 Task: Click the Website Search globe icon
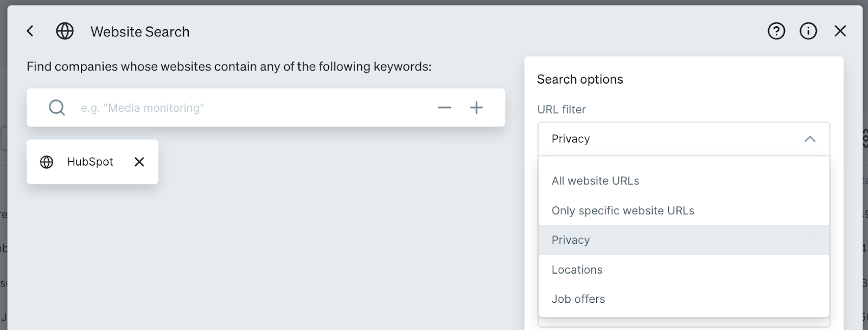pyautogui.click(x=65, y=31)
